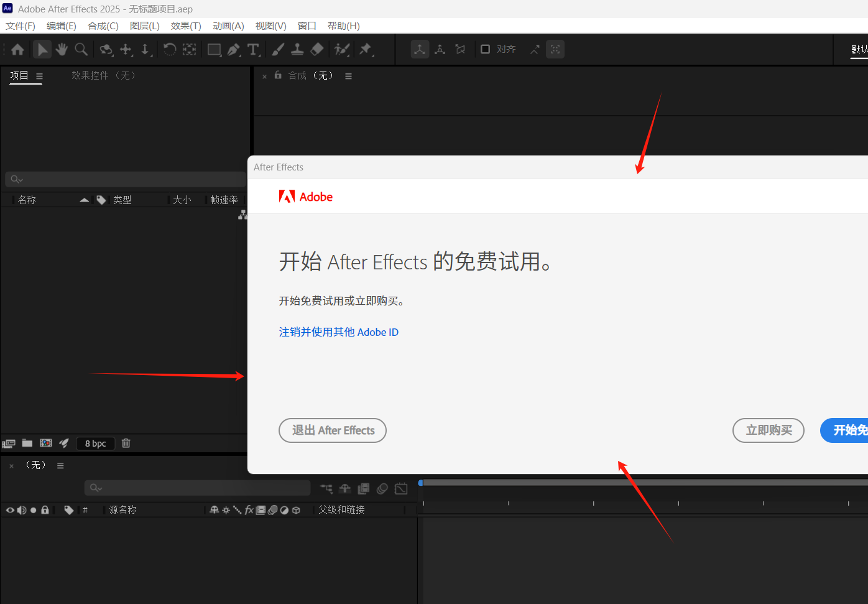Open the 效果(T) menu
The image size is (868, 604).
185,26
